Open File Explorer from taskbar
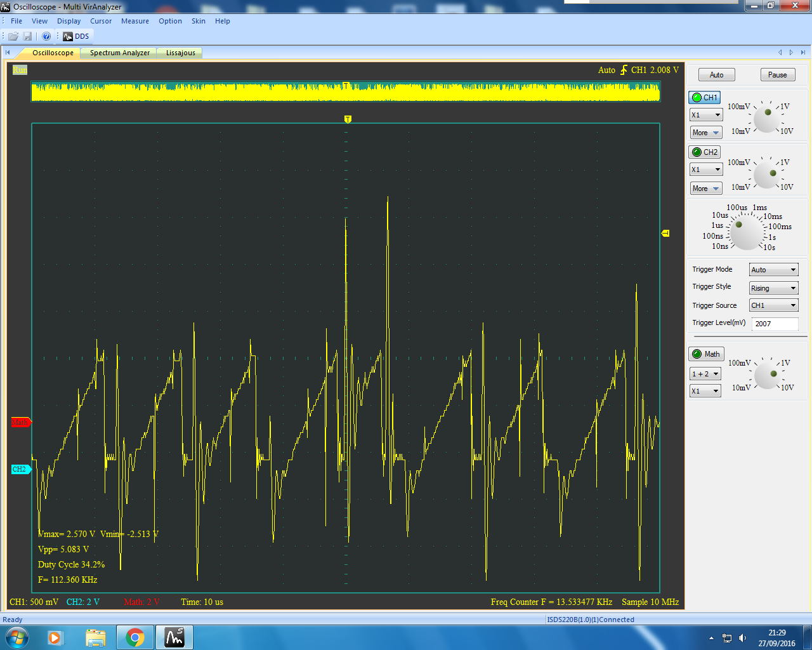Image resolution: width=812 pixels, height=650 pixels. (95, 637)
